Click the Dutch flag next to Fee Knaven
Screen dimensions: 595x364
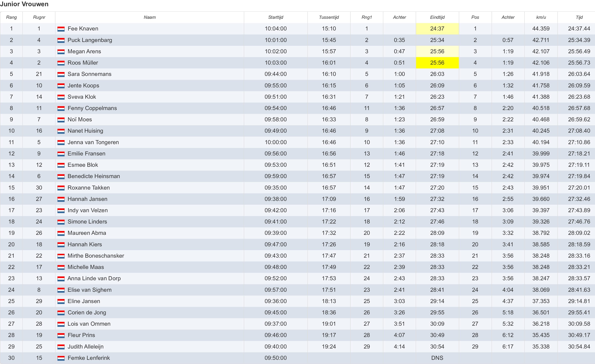61,29
